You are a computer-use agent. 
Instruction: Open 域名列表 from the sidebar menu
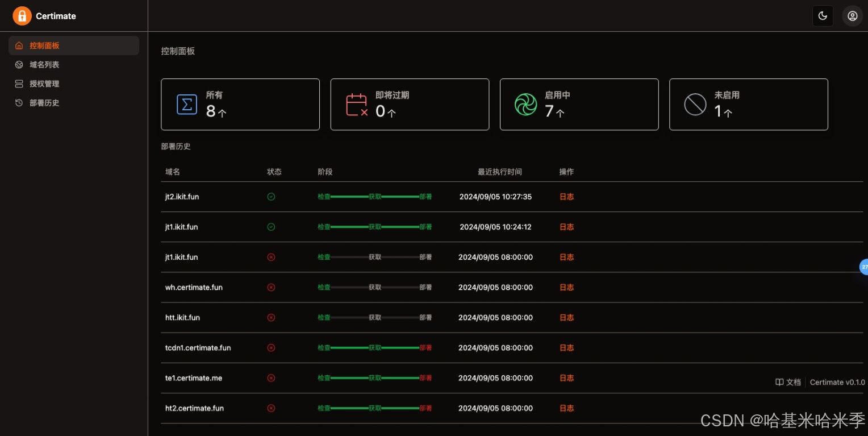44,64
